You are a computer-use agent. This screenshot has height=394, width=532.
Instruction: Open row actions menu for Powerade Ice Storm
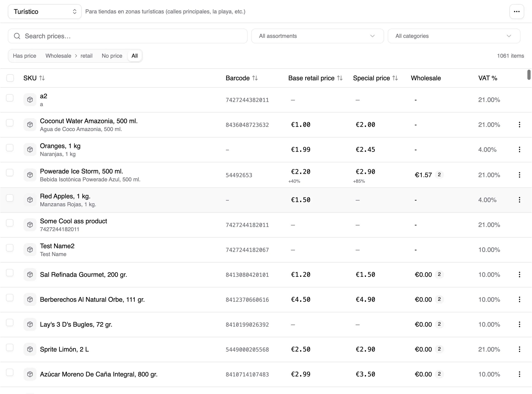tap(519, 175)
